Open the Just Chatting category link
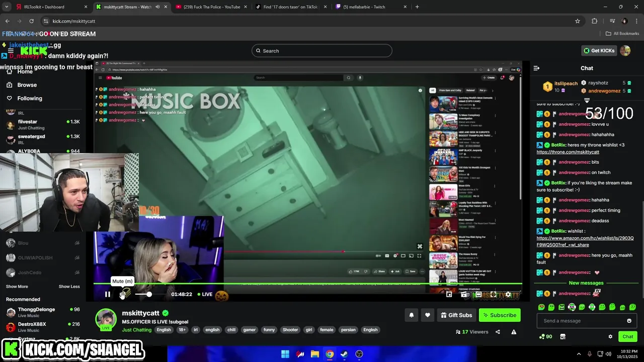644x362 pixels. [x=136, y=330]
